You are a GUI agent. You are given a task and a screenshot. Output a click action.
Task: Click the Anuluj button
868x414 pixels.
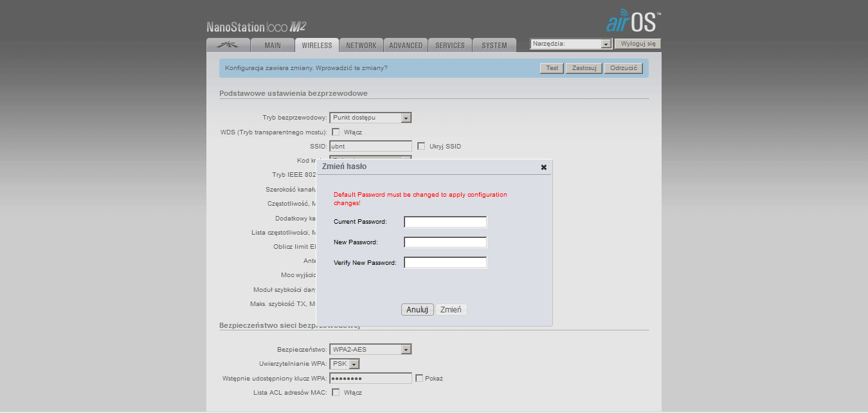click(417, 310)
